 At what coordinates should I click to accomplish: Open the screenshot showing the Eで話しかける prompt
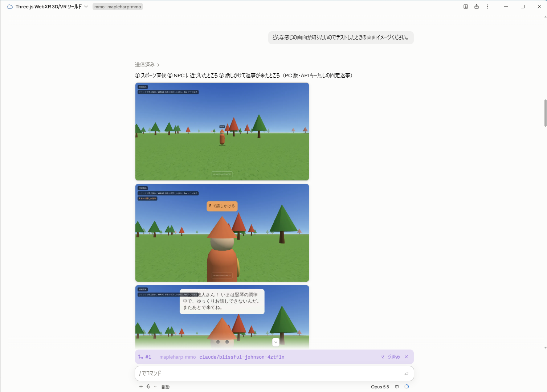click(x=222, y=233)
